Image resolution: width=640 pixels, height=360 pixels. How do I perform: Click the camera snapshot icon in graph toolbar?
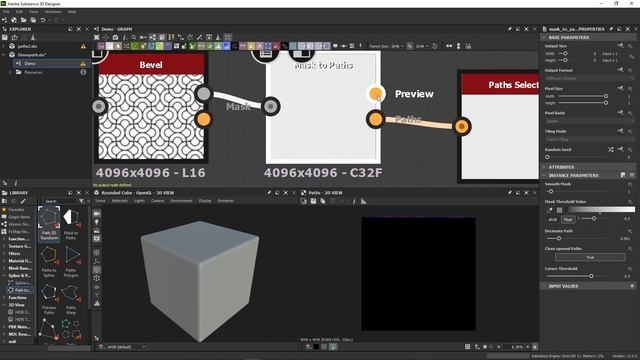(x=116, y=37)
